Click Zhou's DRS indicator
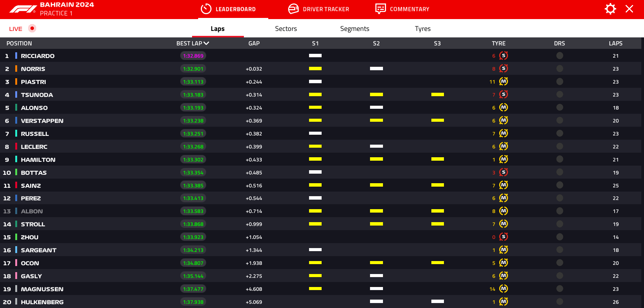644x308 pixels. point(559,237)
